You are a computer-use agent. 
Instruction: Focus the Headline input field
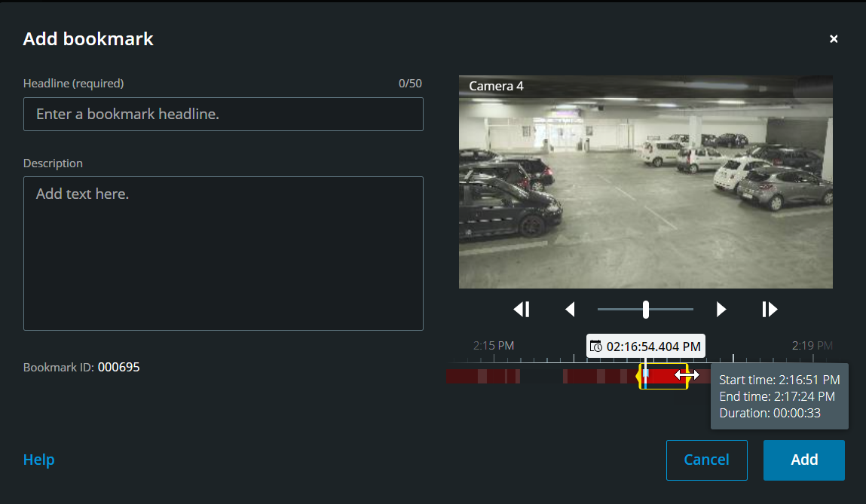click(x=223, y=115)
